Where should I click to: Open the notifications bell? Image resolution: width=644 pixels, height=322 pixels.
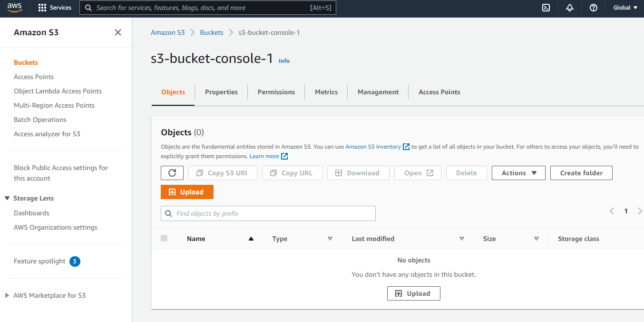pyautogui.click(x=569, y=8)
